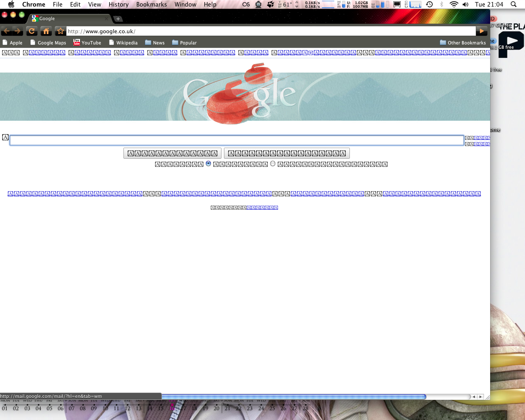Click the curling stones Google doodle logo
The image size is (525, 420).
pos(239,94)
